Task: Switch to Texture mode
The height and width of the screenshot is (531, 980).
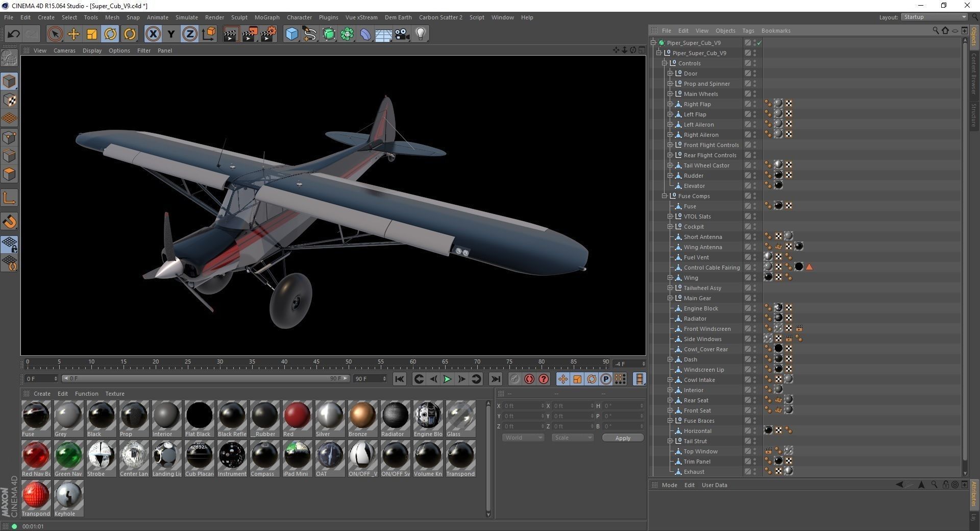Action: pyautogui.click(x=9, y=100)
